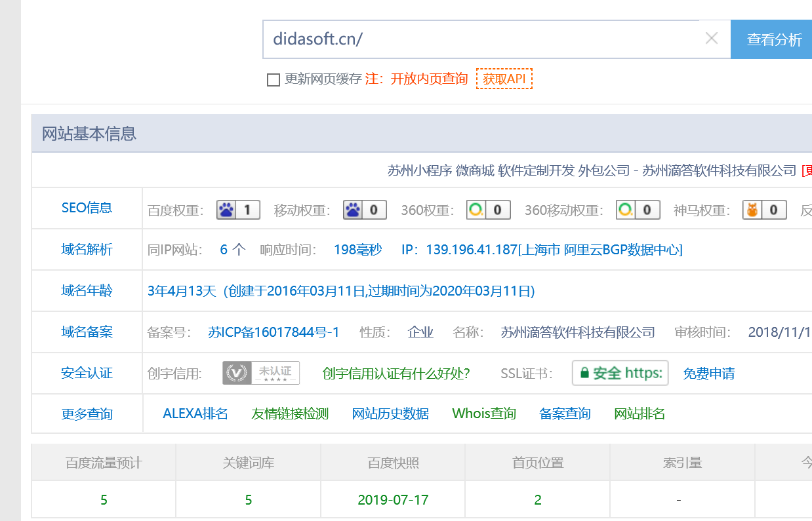Click the 网站基本信息 section header
The height and width of the screenshot is (521, 812).
coord(89,134)
